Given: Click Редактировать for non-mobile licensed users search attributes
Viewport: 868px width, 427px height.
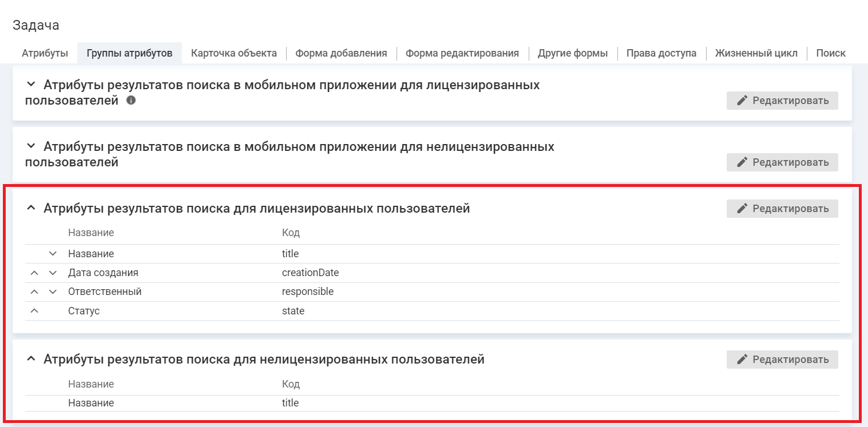Looking at the screenshot, I should click(782, 209).
